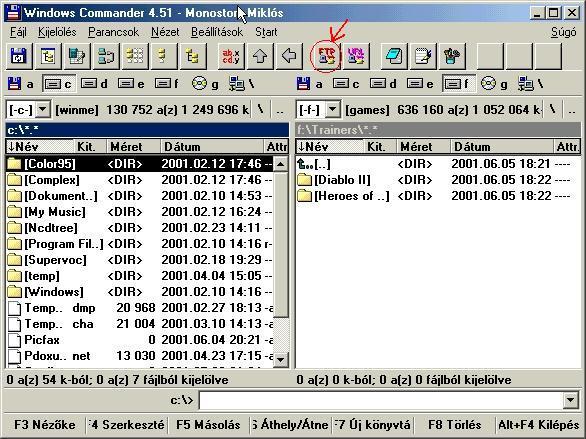Select drive c in left drive bar
Viewport: 586px width, 439px height.
[59, 84]
